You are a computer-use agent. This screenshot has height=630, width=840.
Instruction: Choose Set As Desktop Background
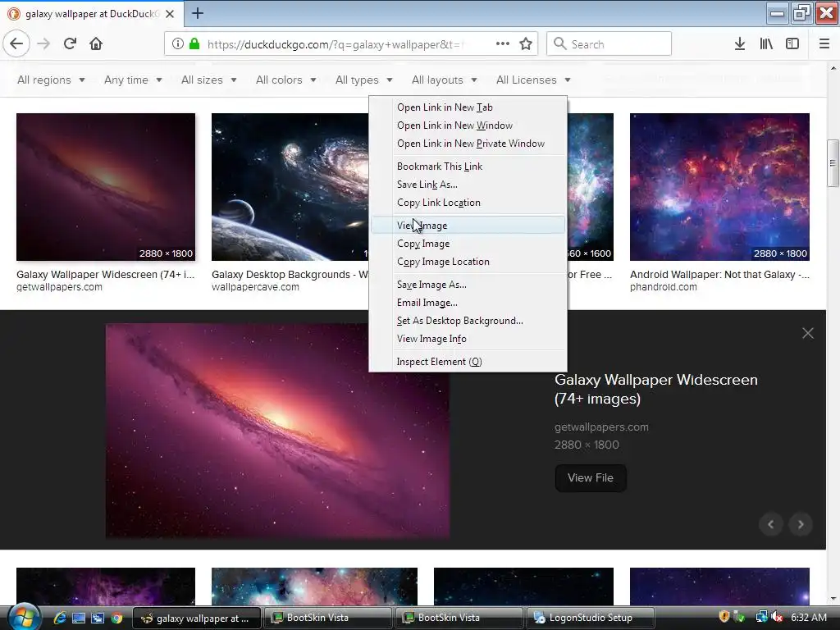(468, 321)
